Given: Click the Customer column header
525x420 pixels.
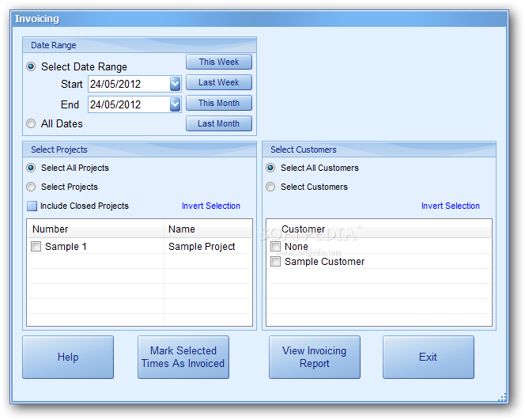Looking at the screenshot, I should (379, 229).
